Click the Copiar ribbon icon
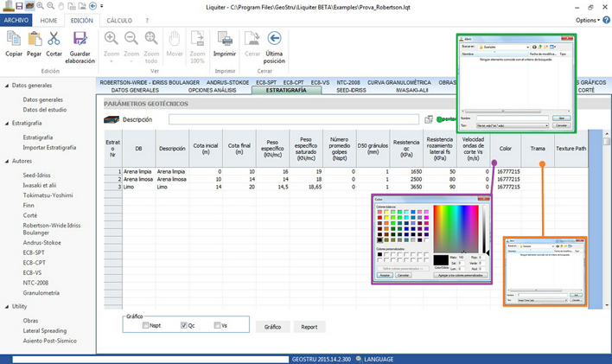 (14, 39)
